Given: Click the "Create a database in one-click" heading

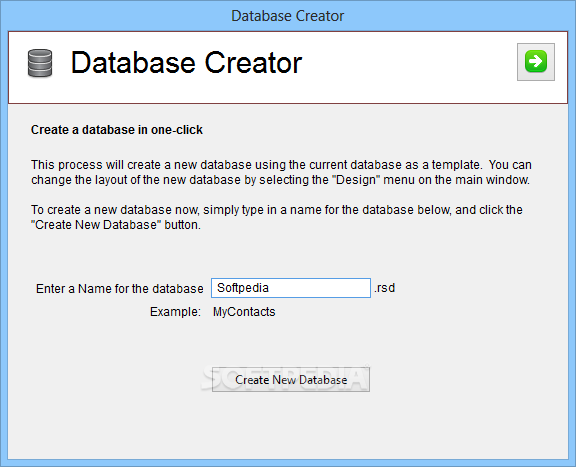Looking at the screenshot, I should [117, 130].
